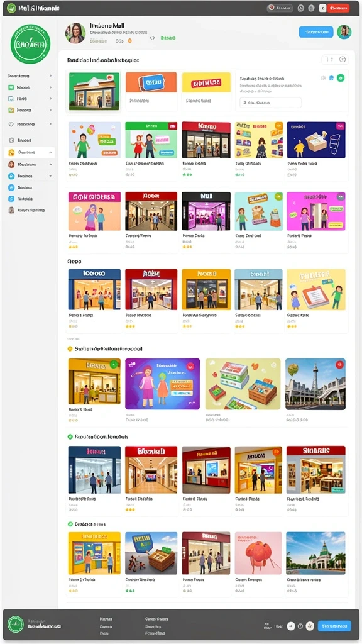Viewport: 362px width, 644px height.
Task: Open the green-domed building with palm trees card
Action: click(x=315, y=553)
